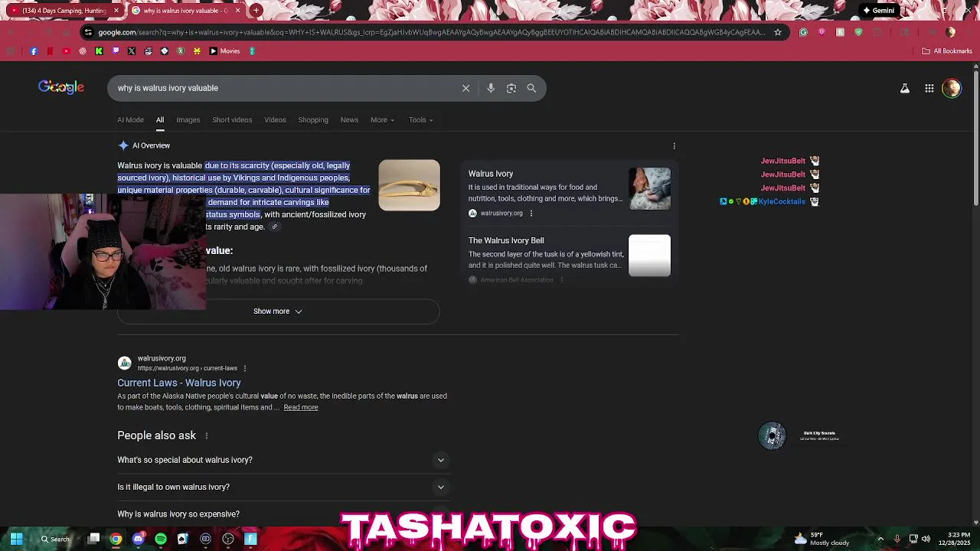
Task: Click the browser address bar URL
Action: (x=431, y=32)
